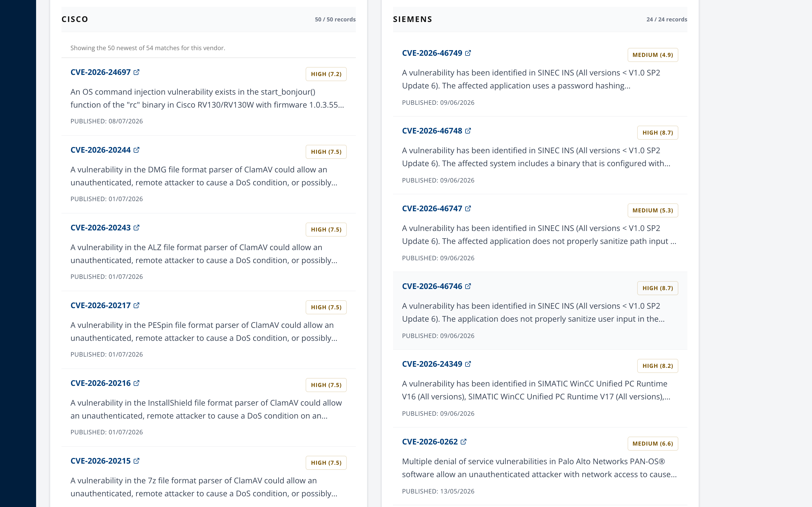Select the MEDIUM (6.6) severity badge
Viewport: 812px width, 507px height.
tap(653, 444)
